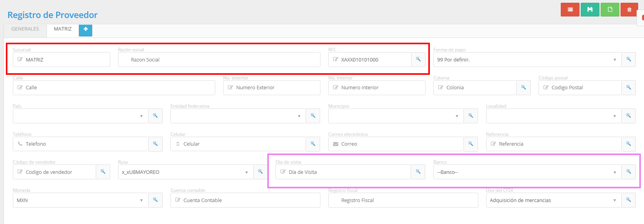Focus the Día de Visita field
Viewport: 644px width, 224px height.
[343, 172]
